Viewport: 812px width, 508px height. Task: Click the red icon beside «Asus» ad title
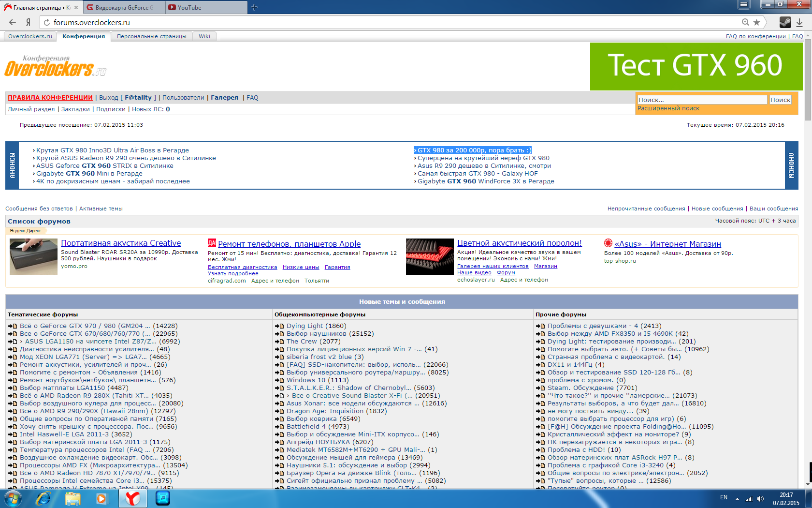coord(608,243)
